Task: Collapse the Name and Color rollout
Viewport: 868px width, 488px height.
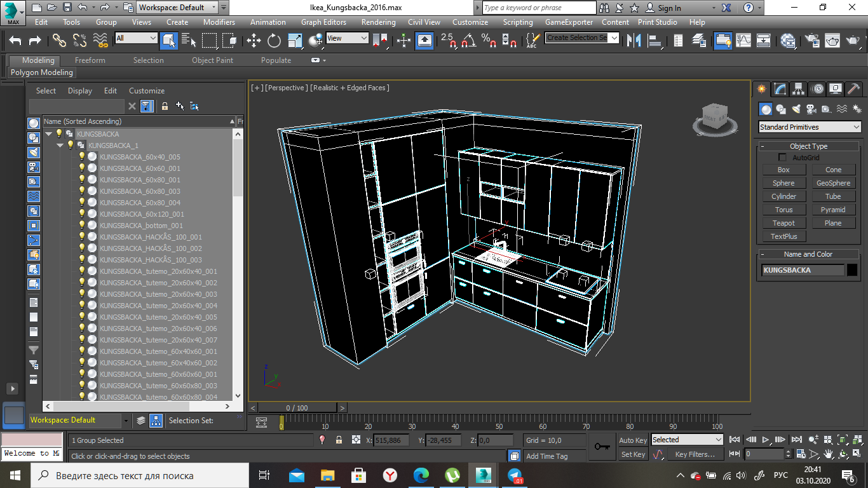Action: click(x=809, y=254)
